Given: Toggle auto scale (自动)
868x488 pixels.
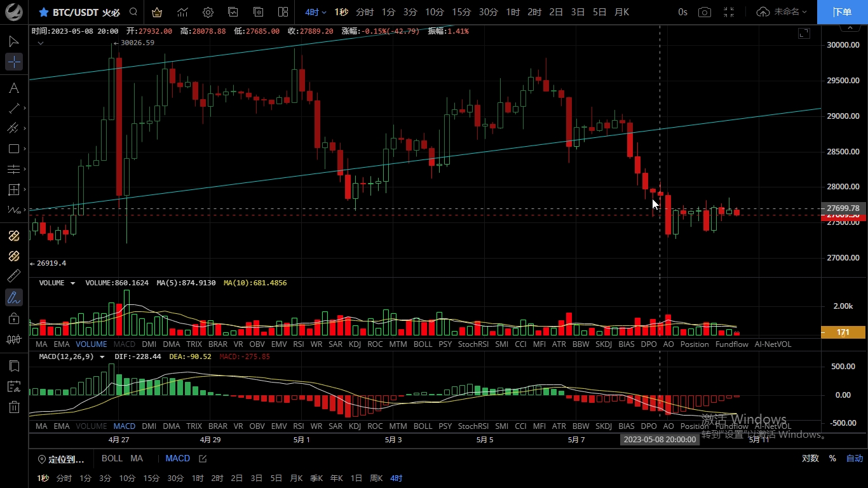Looking at the screenshot, I should [x=854, y=459].
